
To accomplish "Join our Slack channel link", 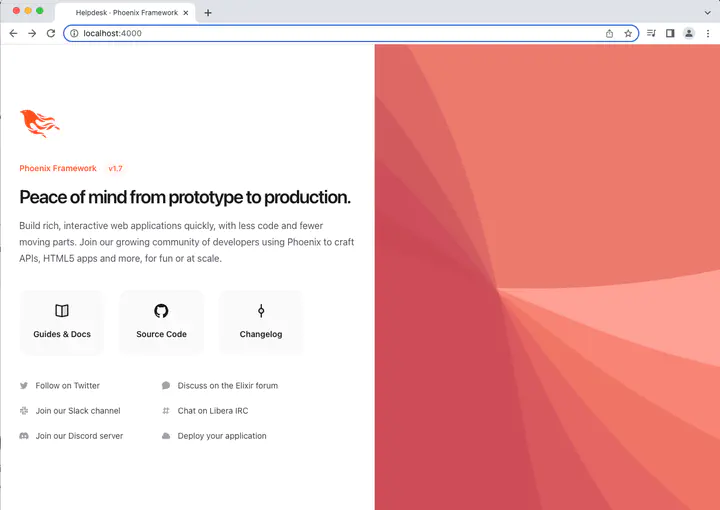I will point(78,411).
